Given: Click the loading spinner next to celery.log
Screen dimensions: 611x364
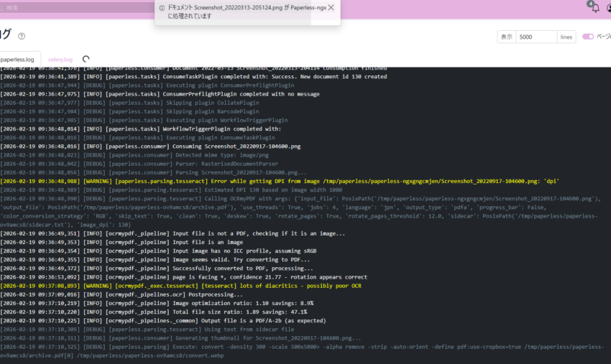Looking at the screenshot, I should pos(86,60).
